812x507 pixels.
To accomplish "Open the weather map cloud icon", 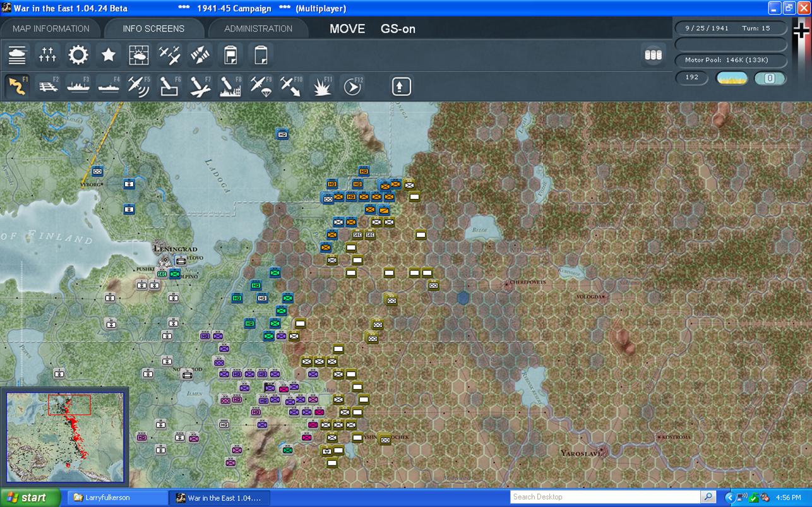I will point(139,56).
